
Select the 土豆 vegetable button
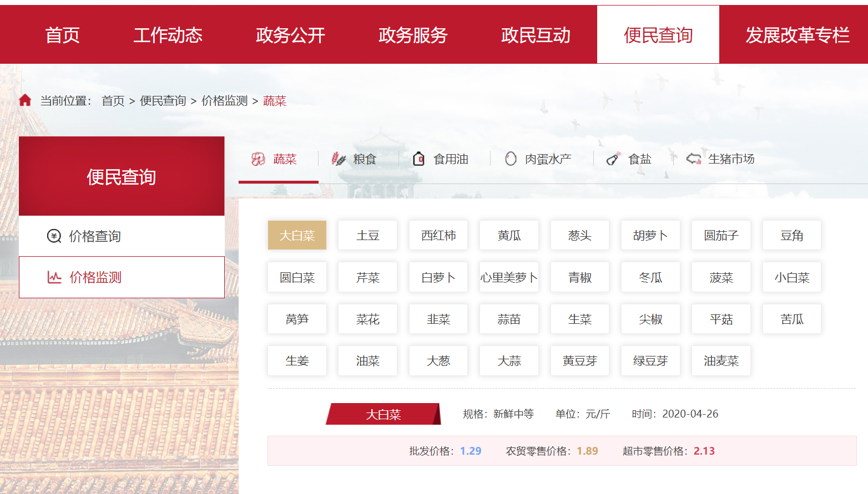(367, 236)
